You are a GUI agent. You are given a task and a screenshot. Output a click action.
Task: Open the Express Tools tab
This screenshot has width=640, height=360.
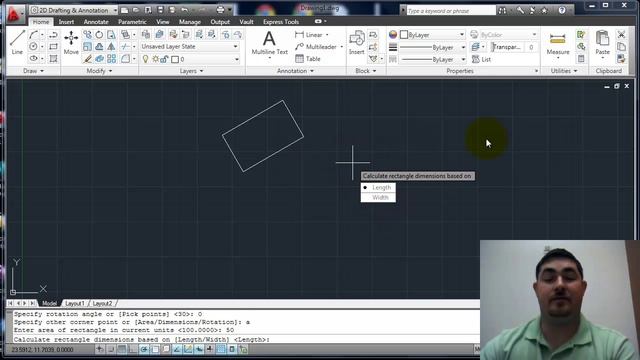[281, 22]
